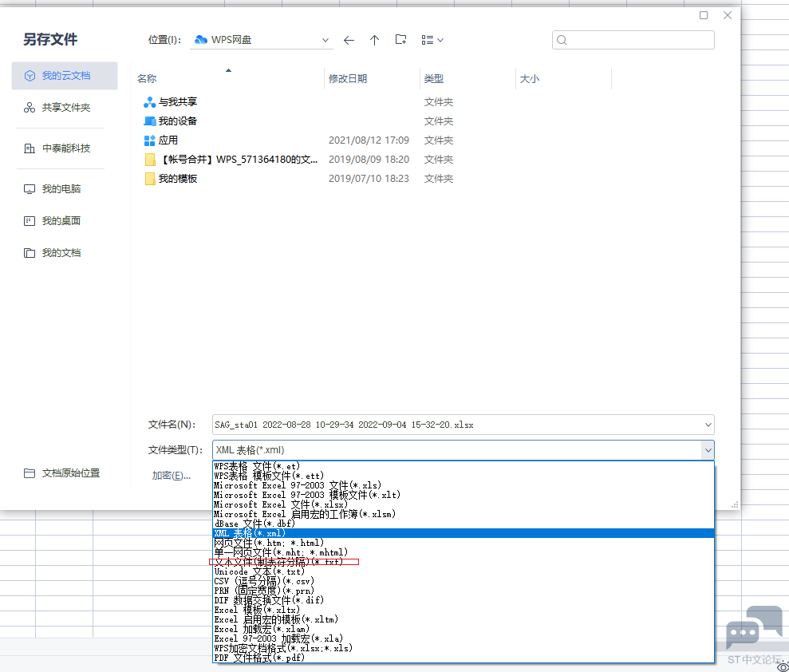This screenshot has width=789, height=672.
Task: Open the 与我共享 folder
Action: click(x=170, y=102)
